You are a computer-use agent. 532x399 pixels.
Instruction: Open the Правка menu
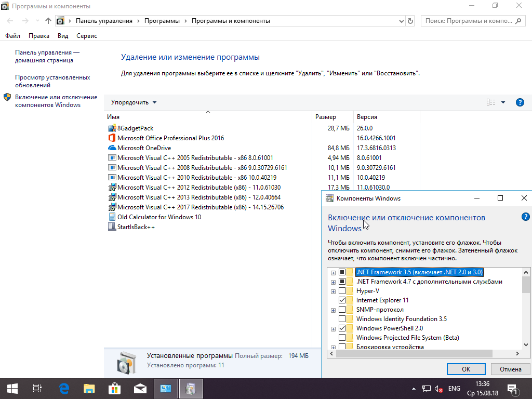click(38, 36)
